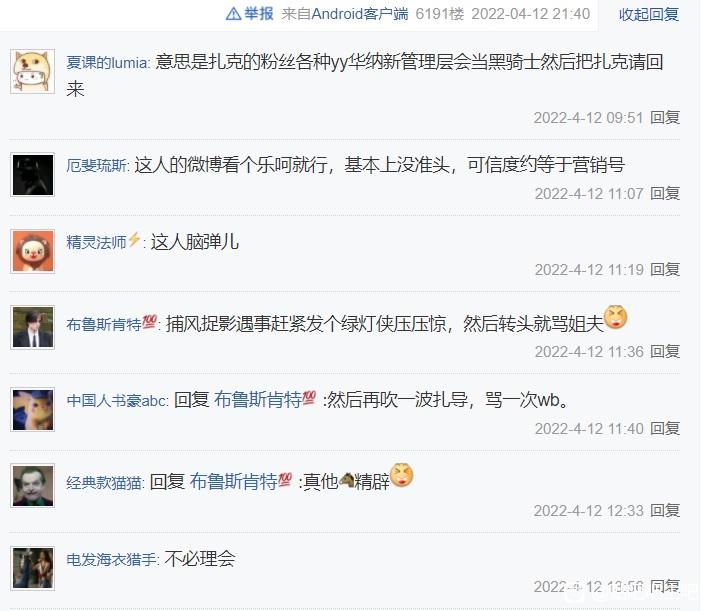This screenshot has height=611, width=710.
Task: Open the username 精灵法师
Action: (x=96, y=242)
